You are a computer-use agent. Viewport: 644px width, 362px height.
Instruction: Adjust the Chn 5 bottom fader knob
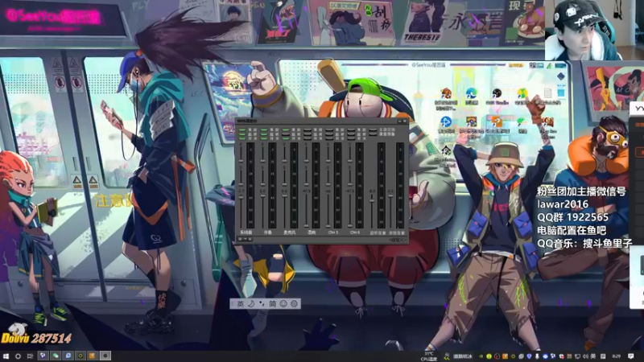pos(328,226)
